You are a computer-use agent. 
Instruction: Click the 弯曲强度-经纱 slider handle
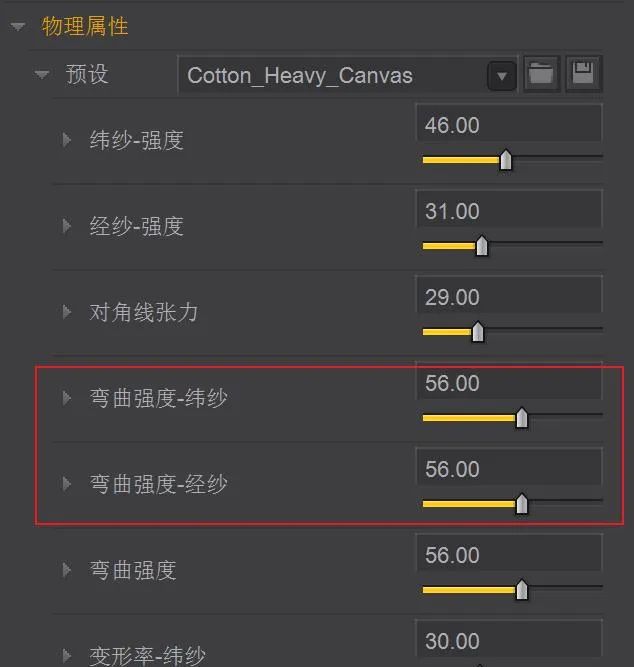[522, 504]
